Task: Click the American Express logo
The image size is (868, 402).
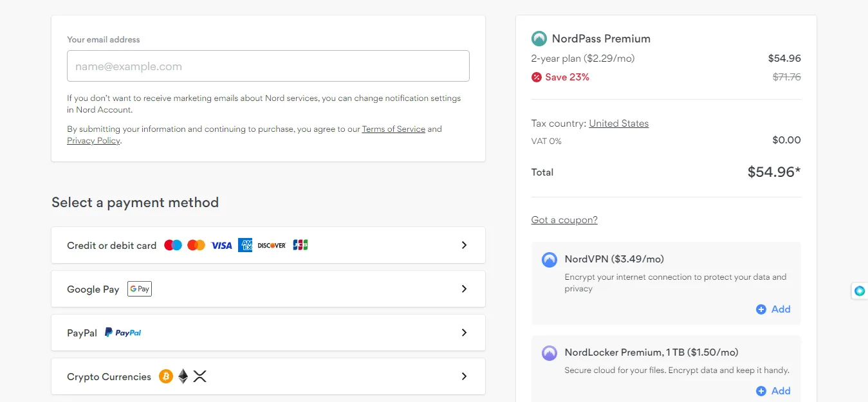Action: [x=245, y=245]
